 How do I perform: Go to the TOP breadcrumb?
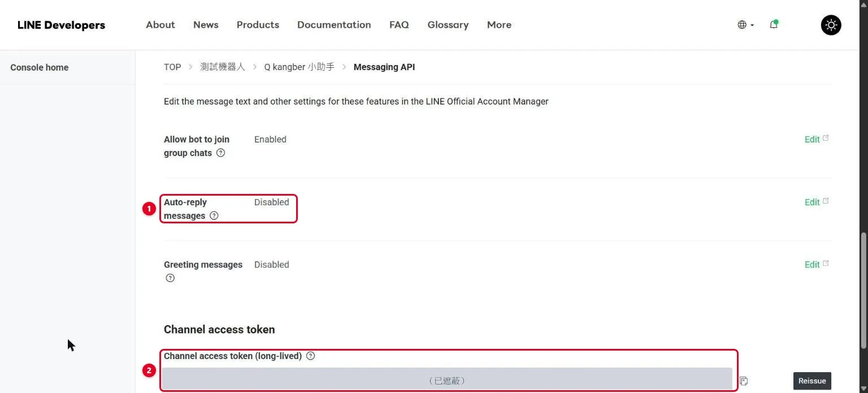coord(172,67)
